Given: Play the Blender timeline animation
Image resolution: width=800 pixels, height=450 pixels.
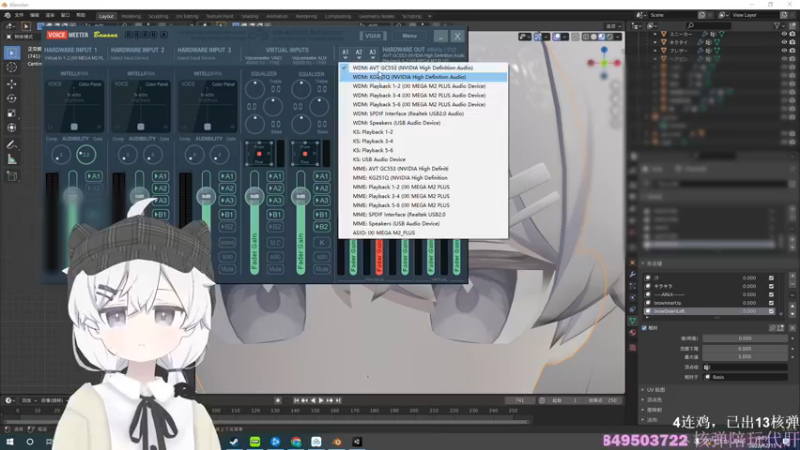Looking at the screenshot, I should click(x=321, y=401).
